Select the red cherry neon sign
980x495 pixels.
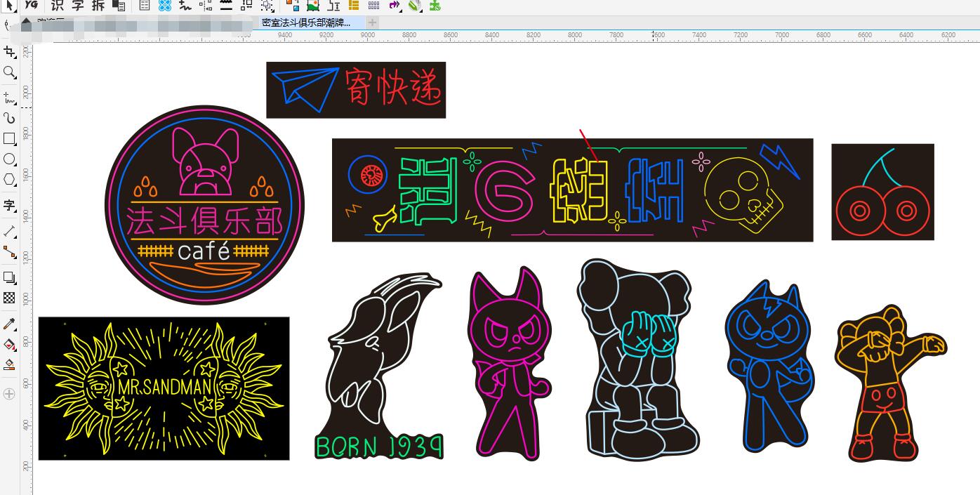[x=883, y=192]
